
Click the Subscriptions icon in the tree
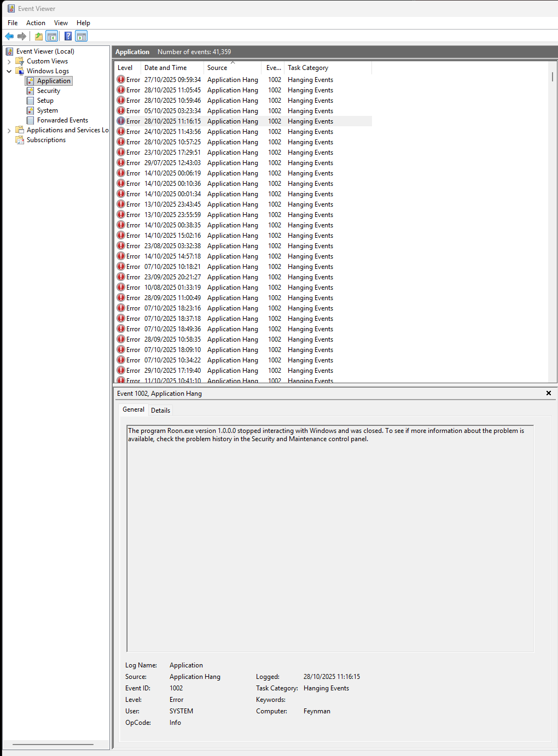20,140
